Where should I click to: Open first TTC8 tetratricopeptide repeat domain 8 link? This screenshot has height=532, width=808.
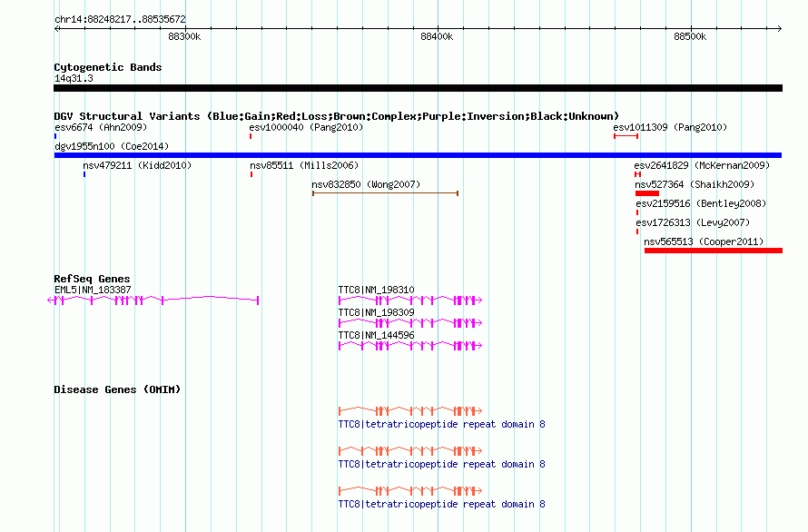441,424
